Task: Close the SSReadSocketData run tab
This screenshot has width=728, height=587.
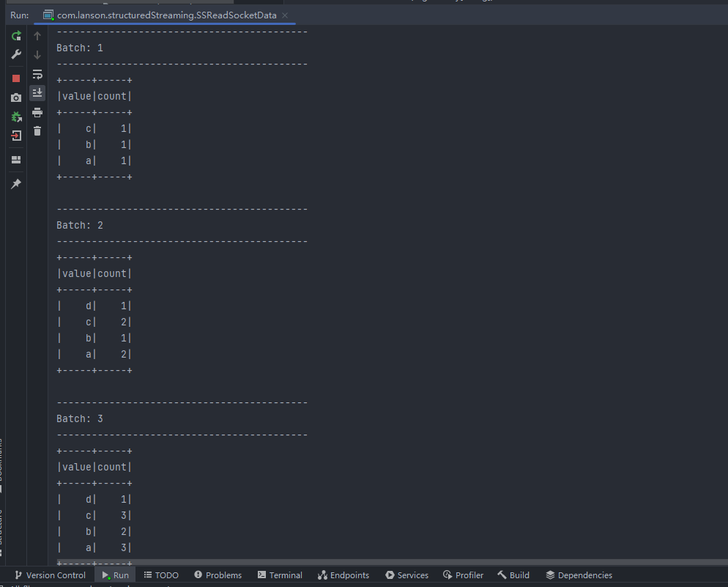Action: click(285, 15)
